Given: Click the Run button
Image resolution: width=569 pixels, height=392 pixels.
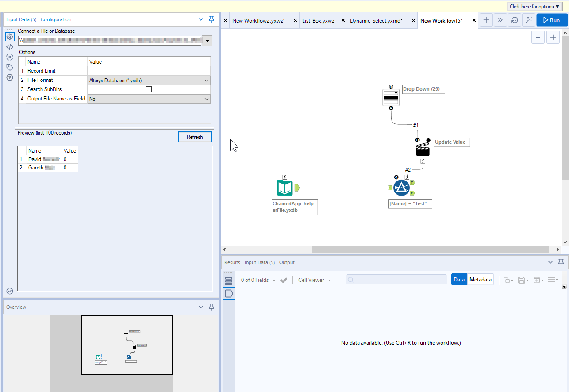Looking at the screenshot, I should coord(552,19).
